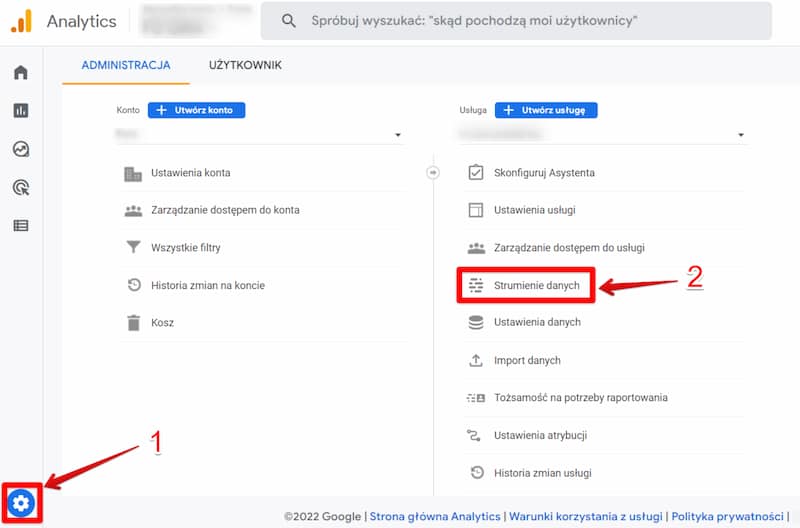Open the blurred account selector in header
This screenshot has width=800, height=528.
pos(196,20)
